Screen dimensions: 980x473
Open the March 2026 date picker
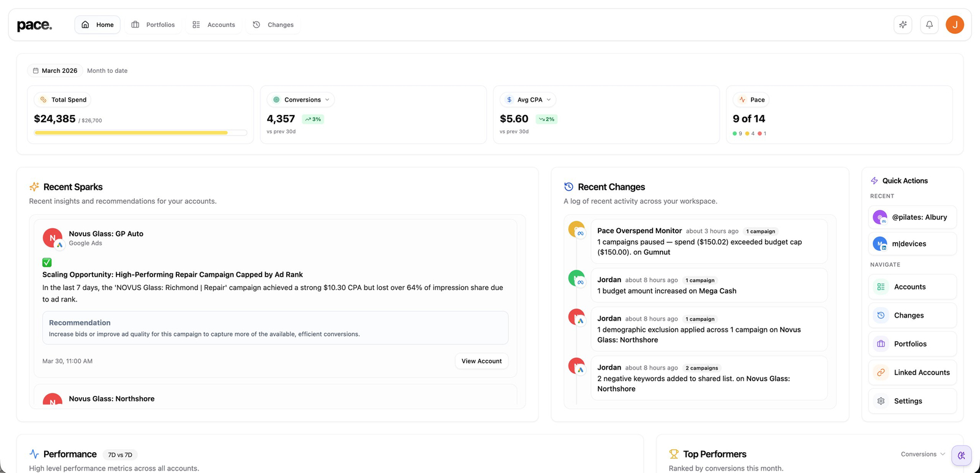pos(55,71)
